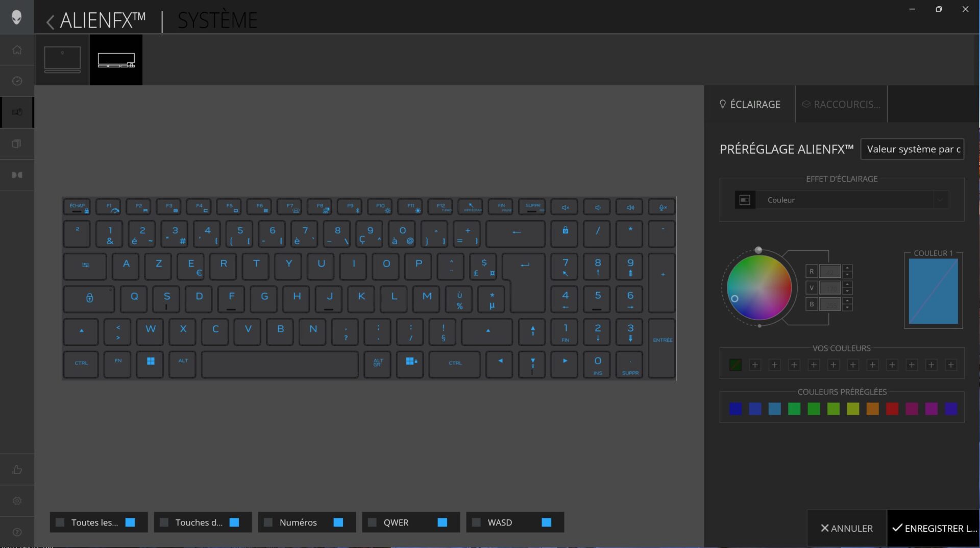This screenshot has height=548, width=980.
Task: Select the numpad lock key
Action: [x=565, y=234]
